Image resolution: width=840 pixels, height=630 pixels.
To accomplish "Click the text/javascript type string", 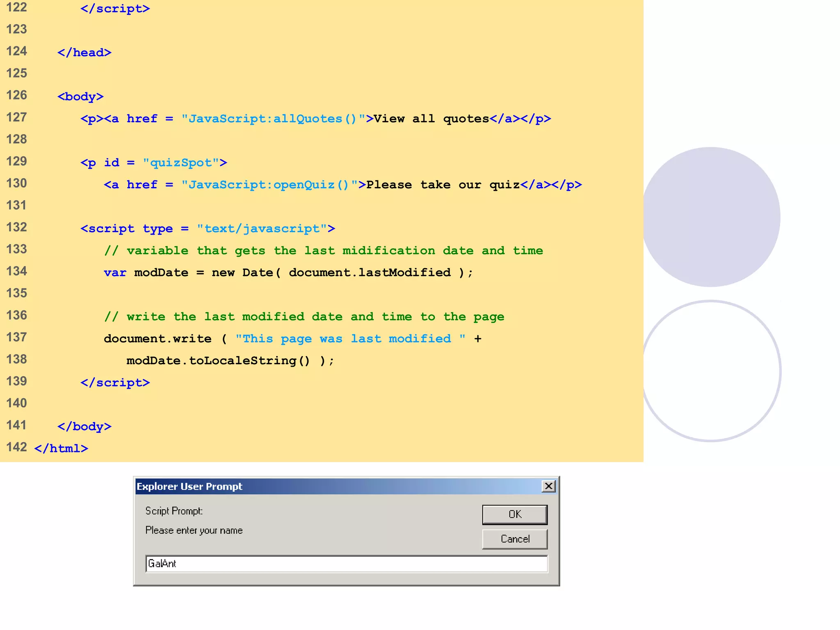I will coord(262,229).
